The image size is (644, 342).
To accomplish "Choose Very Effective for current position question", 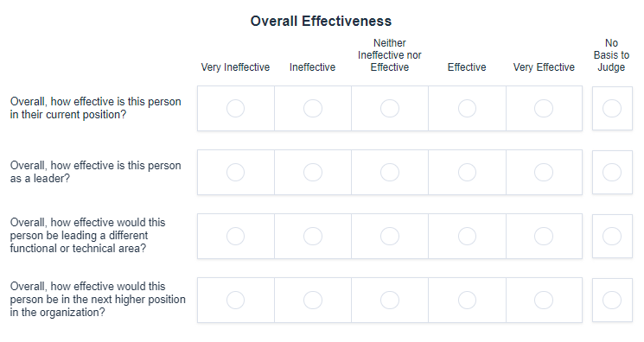I will coord(544,109).
